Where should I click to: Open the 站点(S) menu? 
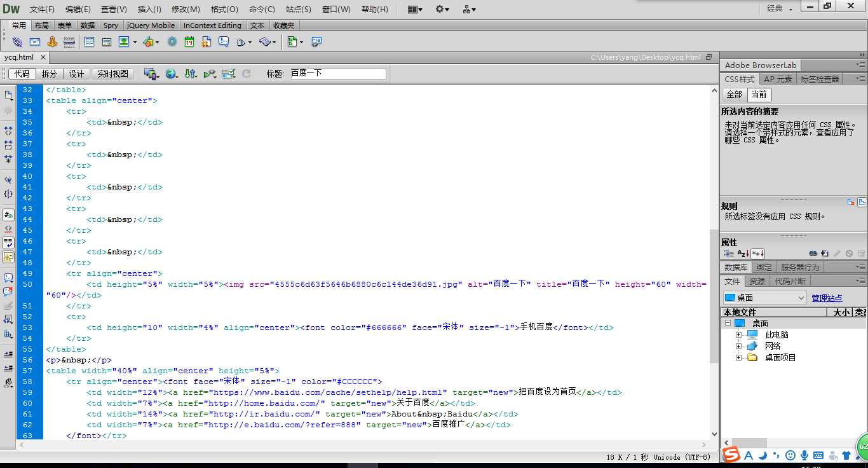298,9
